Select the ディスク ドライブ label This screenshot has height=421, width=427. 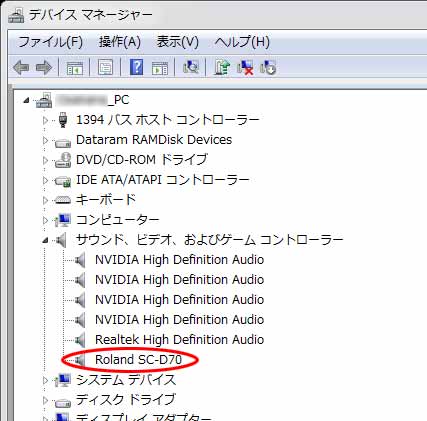[x=125, y=400]
